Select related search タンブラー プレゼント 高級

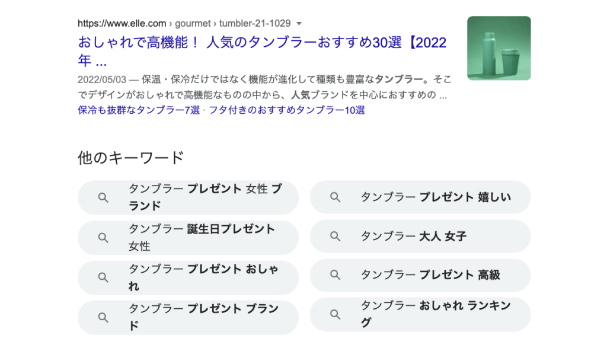tap(430, 275)
